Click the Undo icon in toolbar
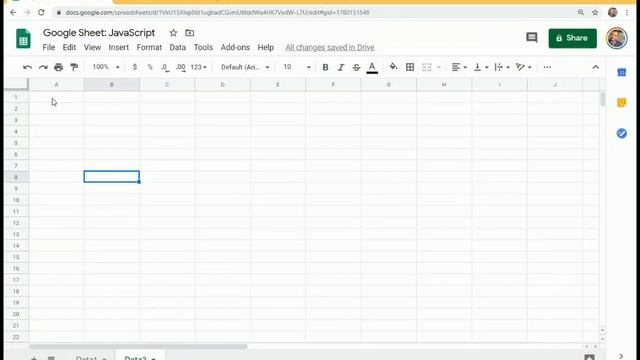 (27, 67)
